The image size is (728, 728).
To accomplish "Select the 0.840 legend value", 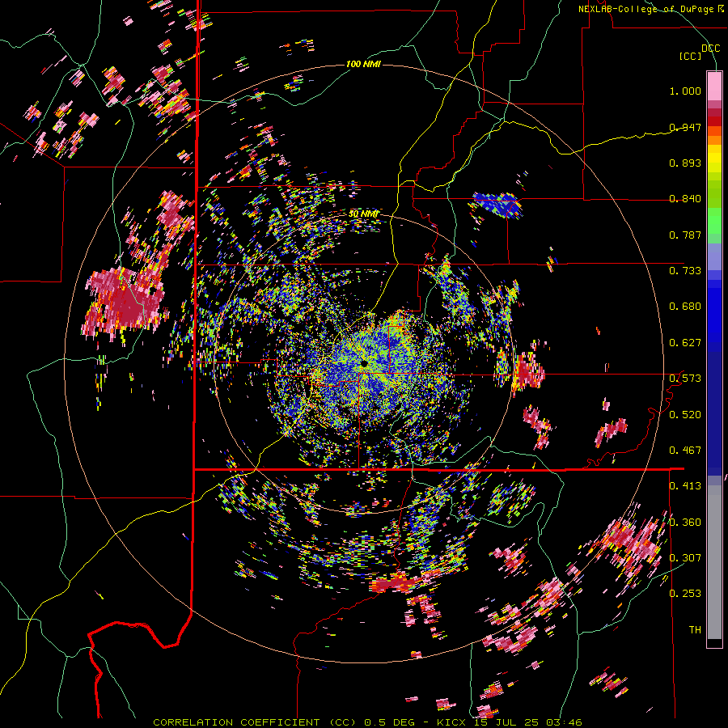I will click(x=685, y=199).
